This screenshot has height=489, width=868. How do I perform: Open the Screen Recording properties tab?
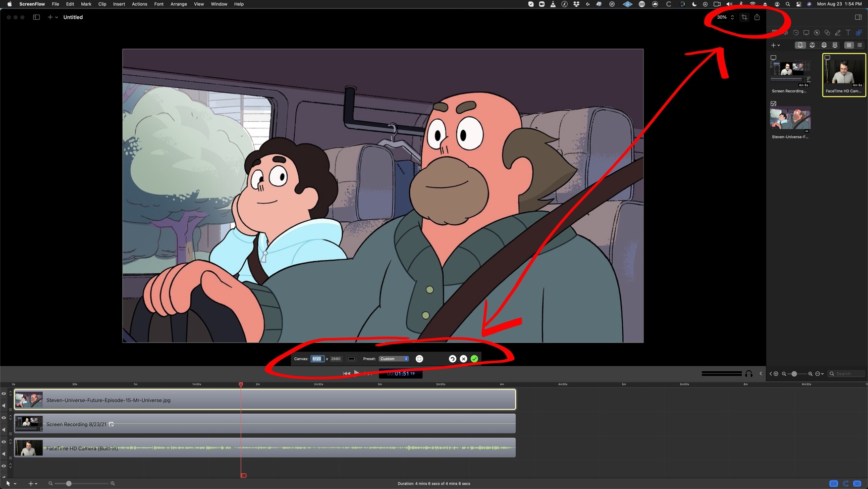(x=806, y=33)
